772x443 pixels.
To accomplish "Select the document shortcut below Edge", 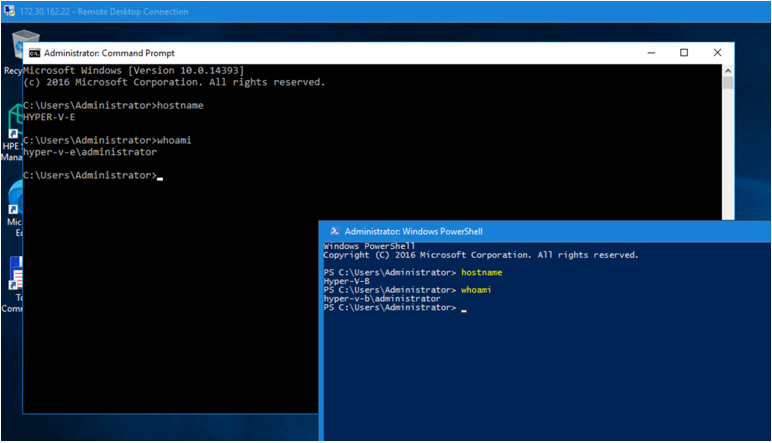I will pyautogui.click(x=13, y=276).
